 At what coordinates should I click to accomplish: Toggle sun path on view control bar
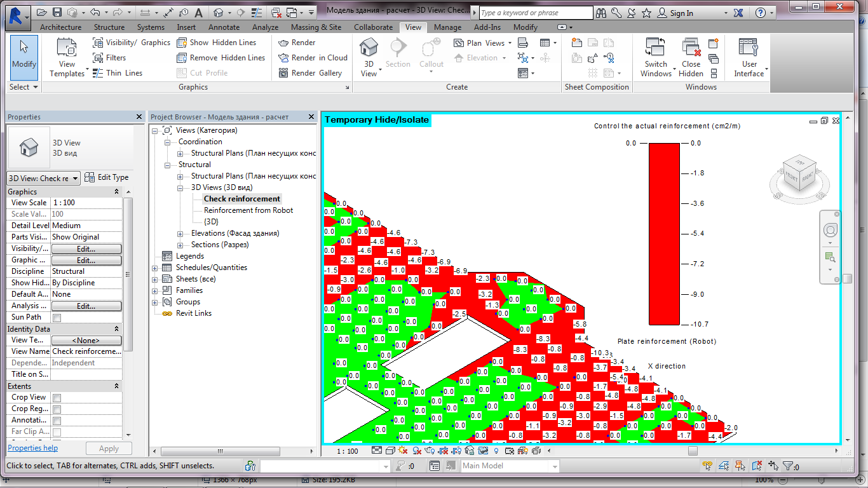click(x=404, y=451)
